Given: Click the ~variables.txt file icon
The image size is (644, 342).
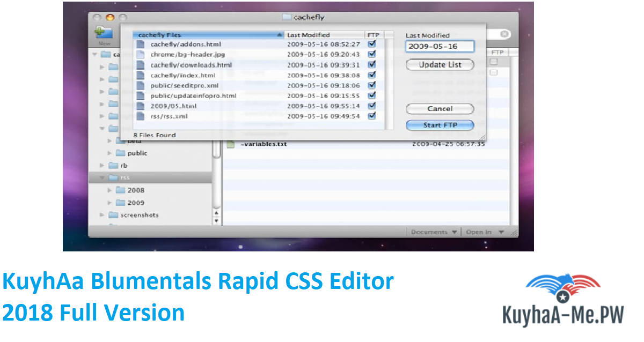Looking at the screenshot, I should (230, 144).
